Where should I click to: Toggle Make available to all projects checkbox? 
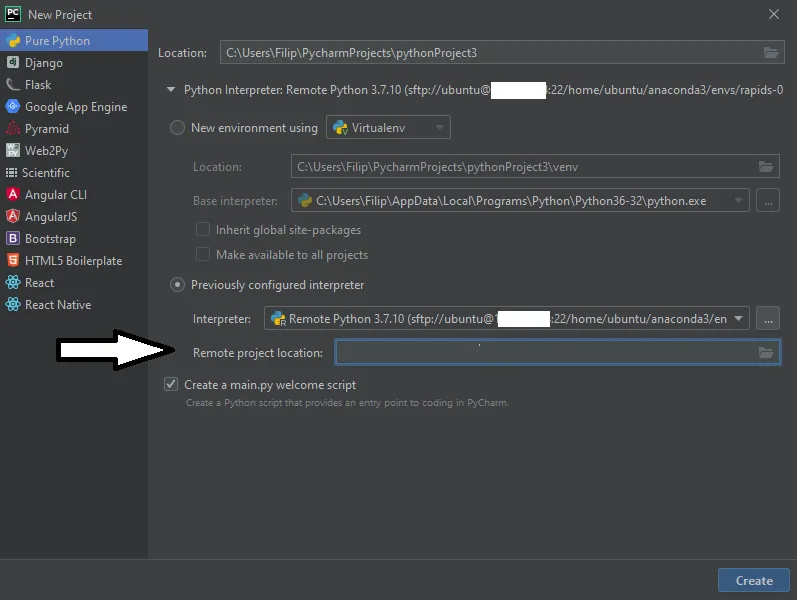[203, 254]
